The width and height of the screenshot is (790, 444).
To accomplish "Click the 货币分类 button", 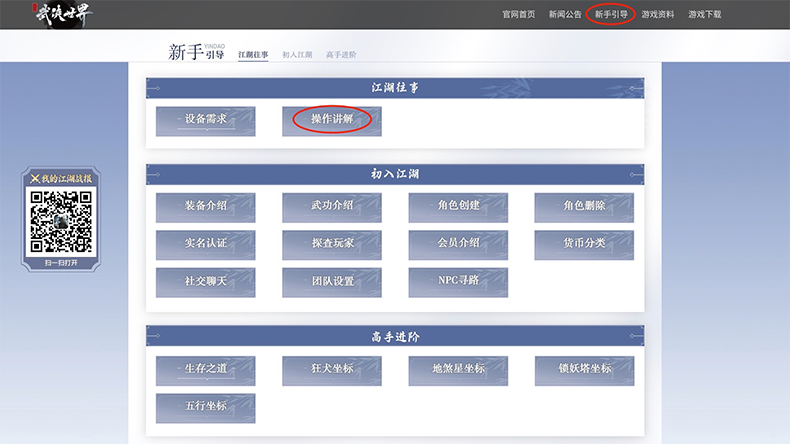I will pos(584,244).
